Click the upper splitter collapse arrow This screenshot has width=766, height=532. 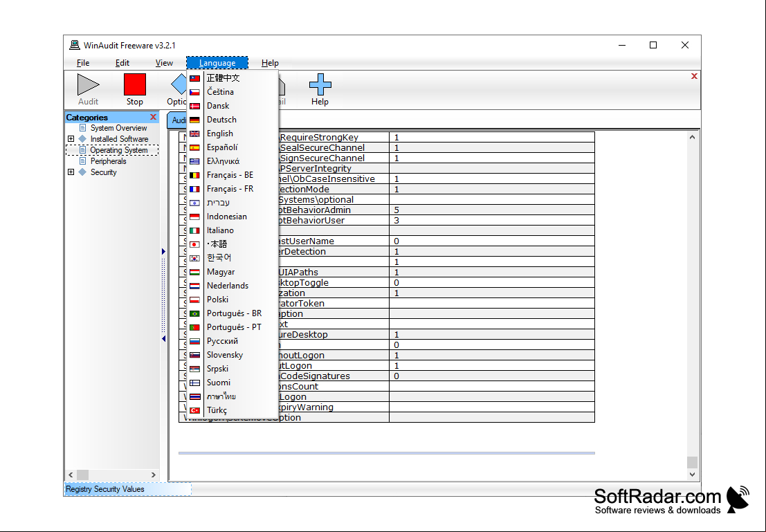pos(163,252)
